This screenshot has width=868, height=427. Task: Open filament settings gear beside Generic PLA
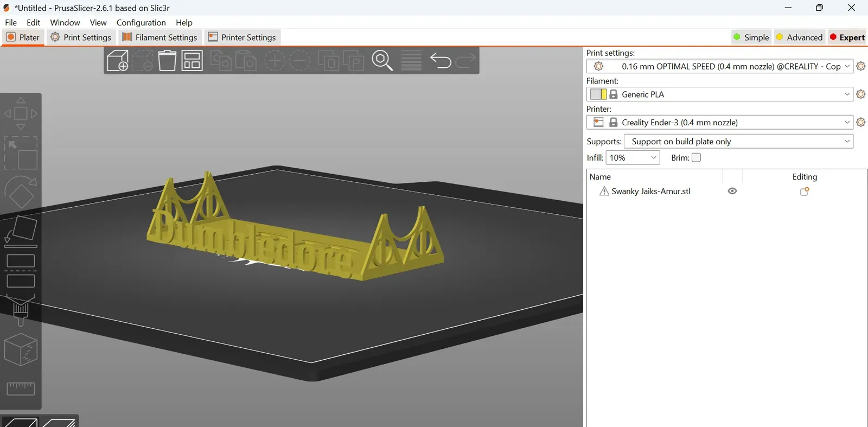tap(861, 94)
